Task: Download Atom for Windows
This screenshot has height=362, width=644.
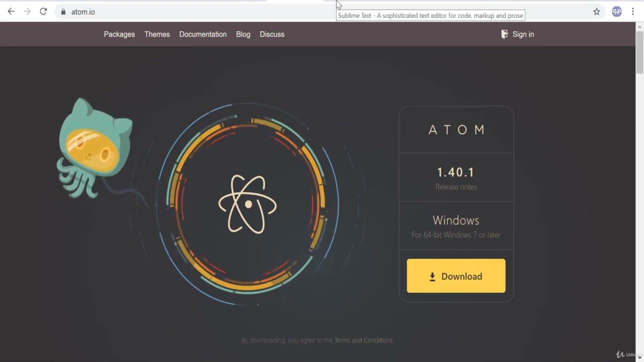Action: (x=456, y=276)
